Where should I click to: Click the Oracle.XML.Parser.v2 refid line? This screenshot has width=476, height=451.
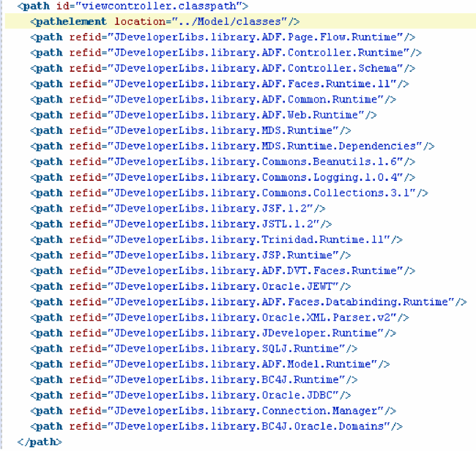tap(220, 318)
